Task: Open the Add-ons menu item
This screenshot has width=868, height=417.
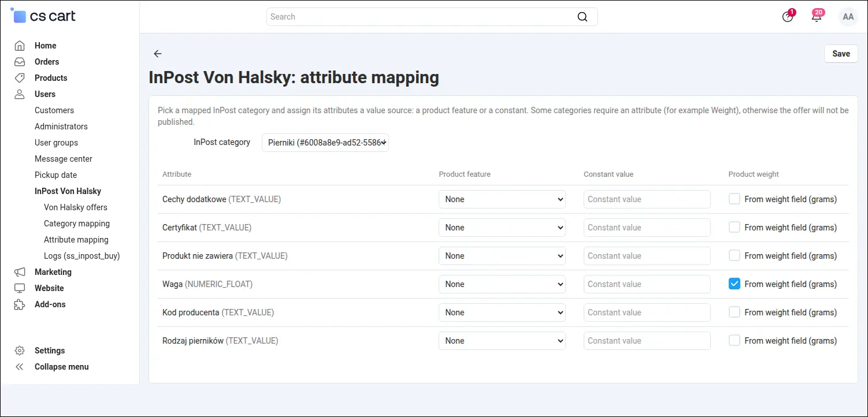Action: coord(50,304)
